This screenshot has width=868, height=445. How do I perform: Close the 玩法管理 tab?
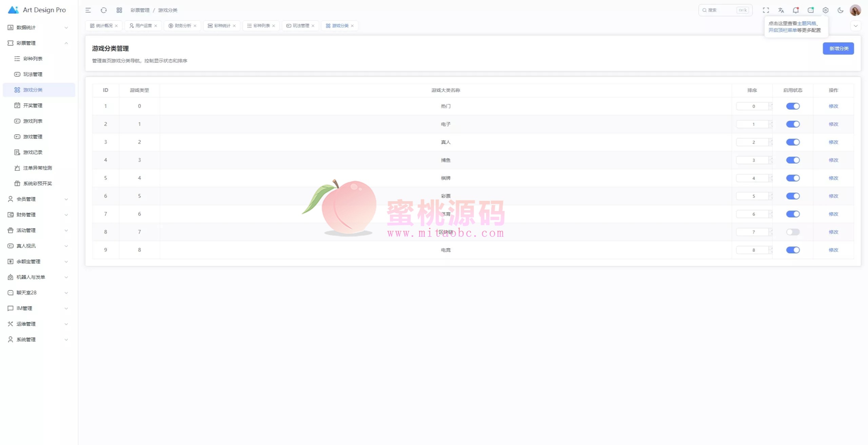coord(313,26)
